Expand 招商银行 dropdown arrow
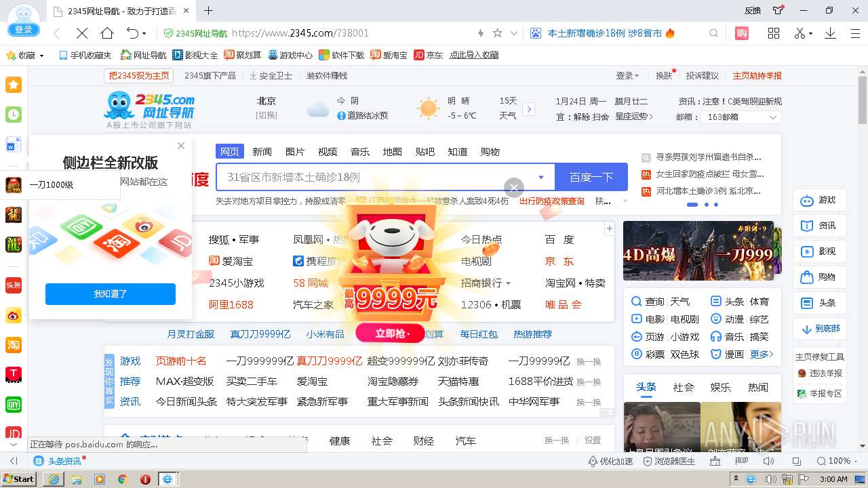Image resolution: width=868 pixels, height=488 pixels. coord(508,283)
